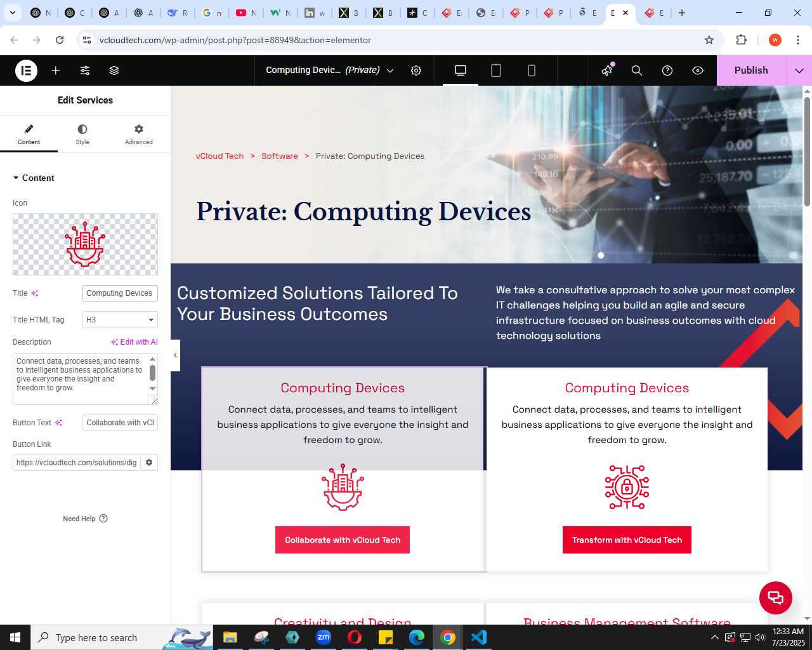The width and height of the screenshot is (812, 650).
Task: Bookmark this page with star icon
Action: [709, 40]
